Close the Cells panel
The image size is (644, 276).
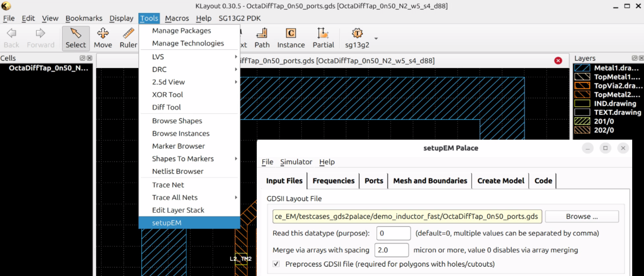pyautogui.click(x=89, y=58)
